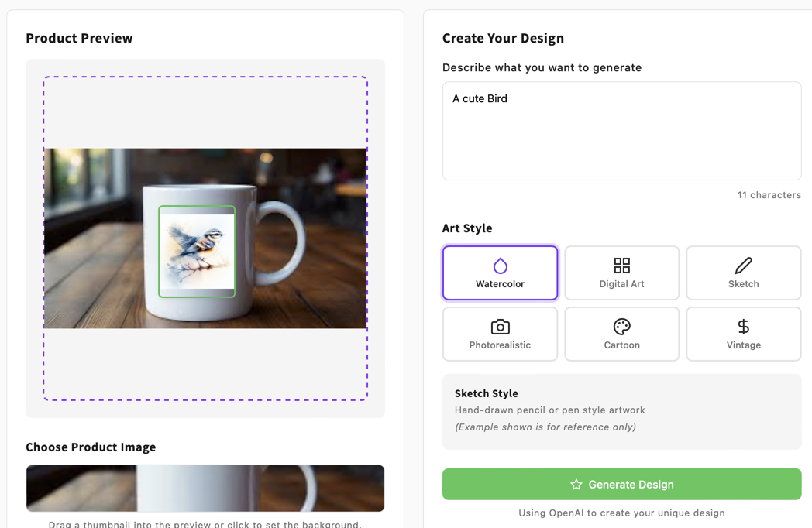Click the Digital Art grid icon

[621, 263]
